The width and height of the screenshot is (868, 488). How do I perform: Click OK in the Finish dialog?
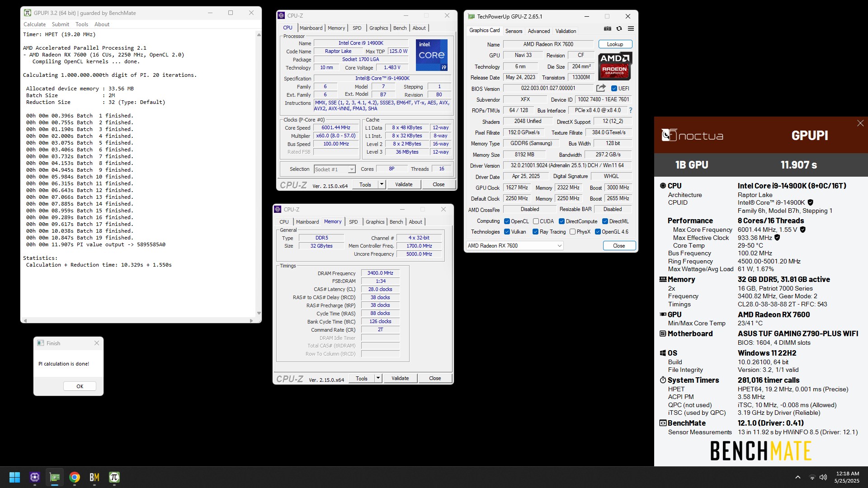80,386
